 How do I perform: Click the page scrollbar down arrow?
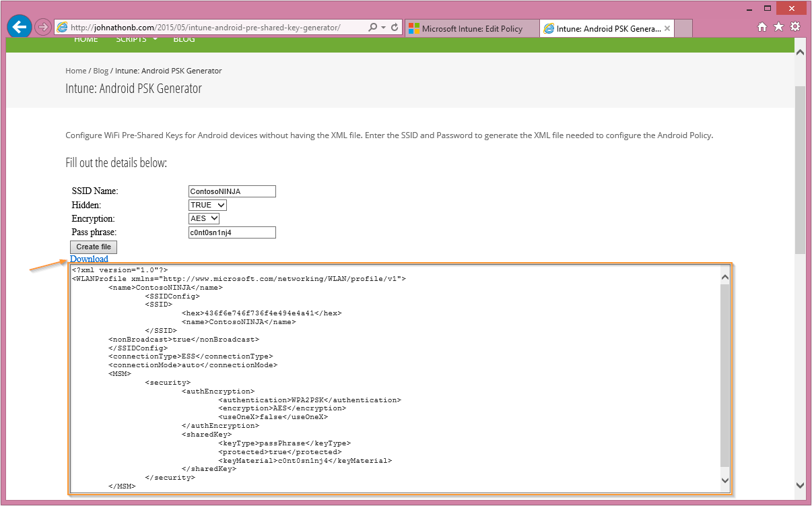[x=800, y=485]
